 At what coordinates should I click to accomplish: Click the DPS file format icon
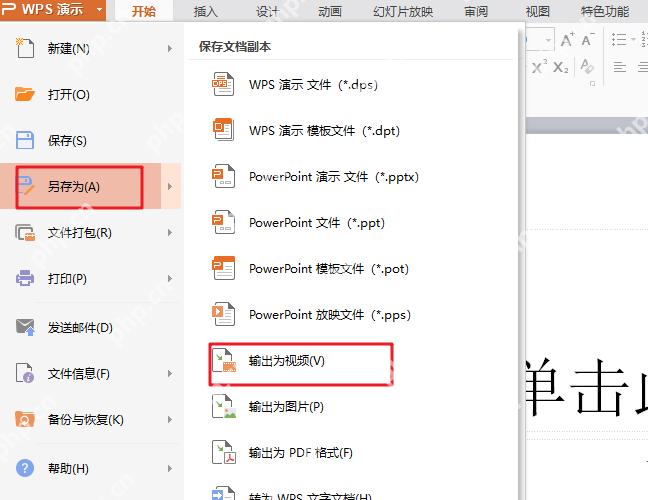tap(223, 84)
